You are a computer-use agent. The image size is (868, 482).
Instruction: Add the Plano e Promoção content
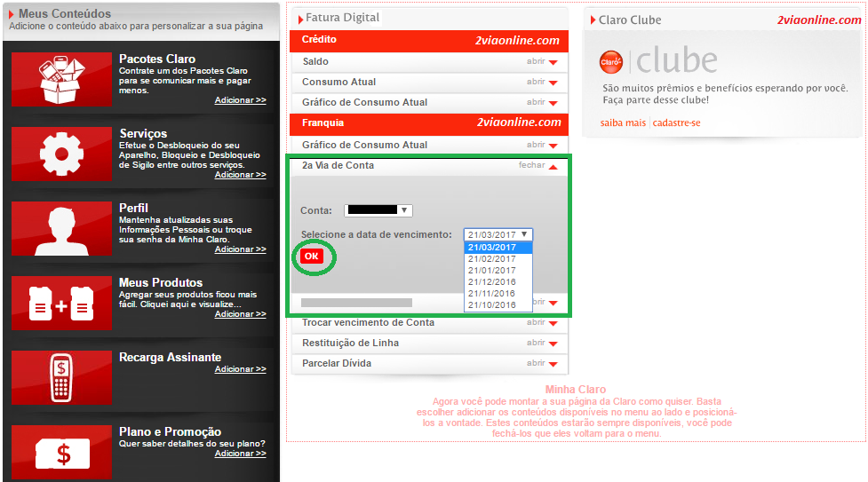[240, 454]
